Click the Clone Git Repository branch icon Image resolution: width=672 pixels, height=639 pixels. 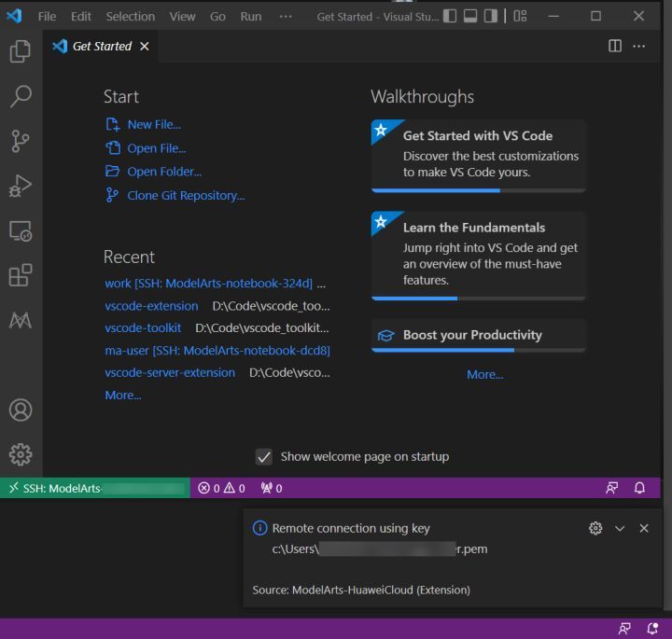(x=112, y=195)
